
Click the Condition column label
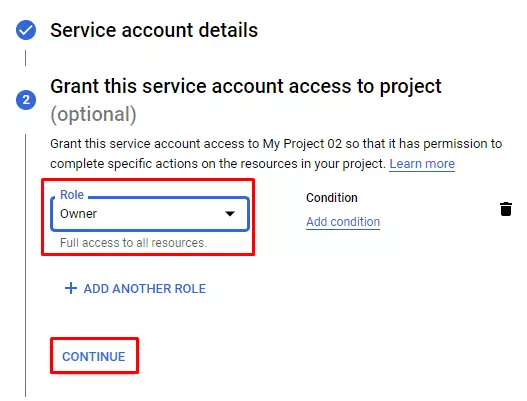click(x=332, y=198)
